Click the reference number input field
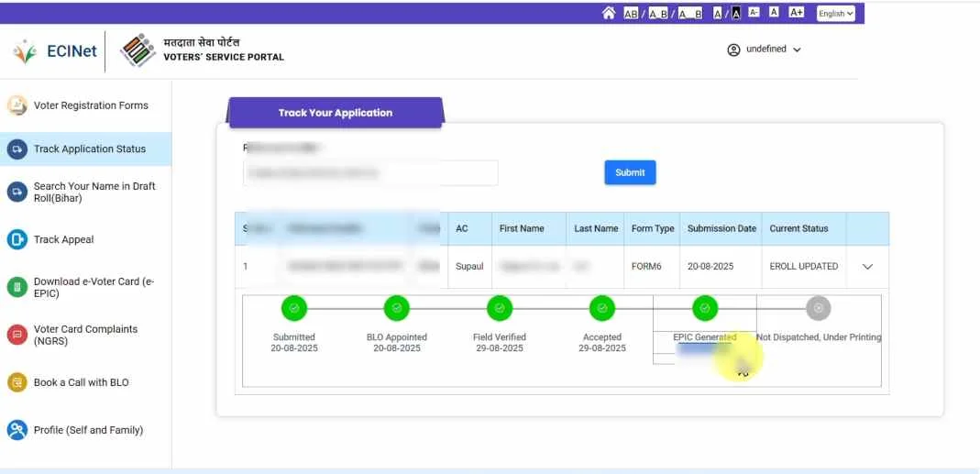Image resolution: width=980 pixels, height=474 pixels. pyautogui.click(x=370, y=172)
